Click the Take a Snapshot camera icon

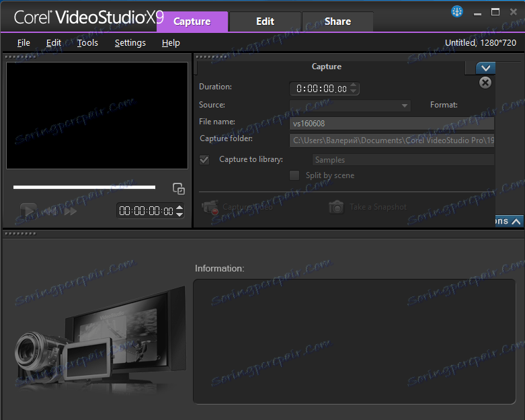336,207
